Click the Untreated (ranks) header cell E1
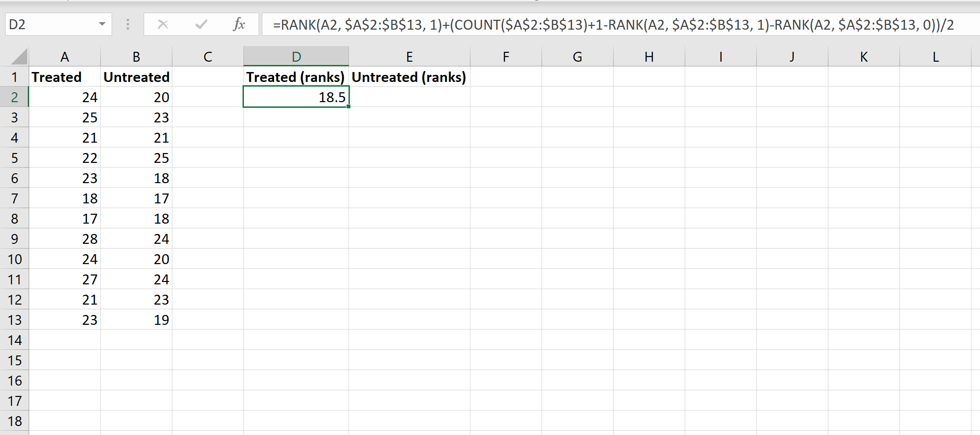 (x=409, y=77)
